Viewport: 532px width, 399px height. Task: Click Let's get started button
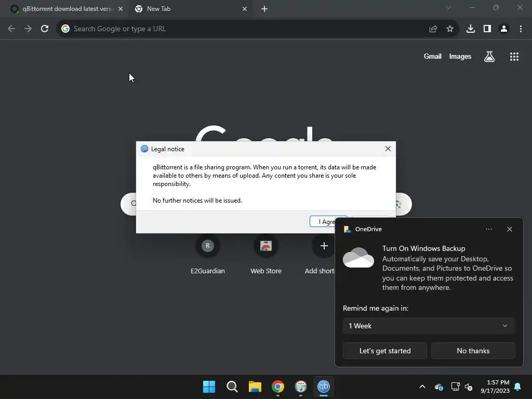click(x=385, y=351)
